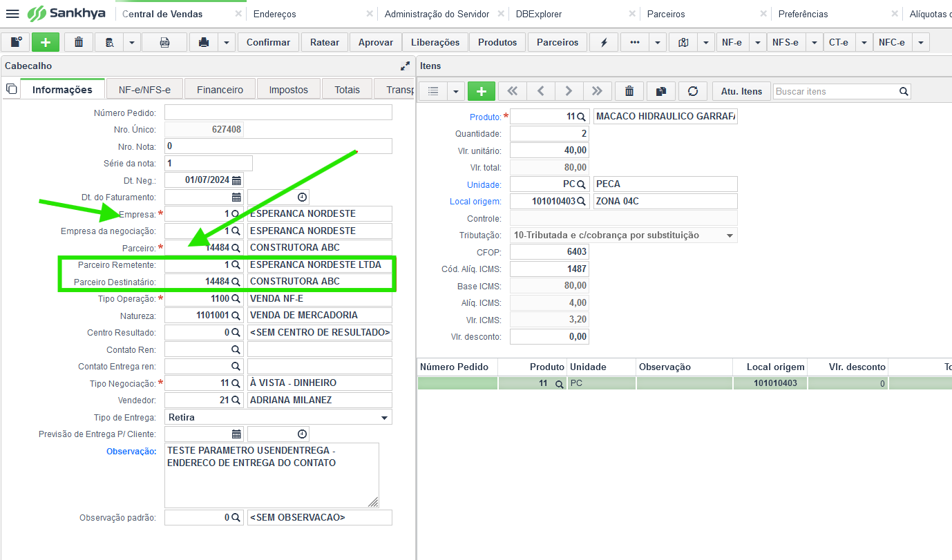Duplicate the item with the Itens copy icon
The height and width of the screenshot is (560, 952).
(x=661, y=91)
